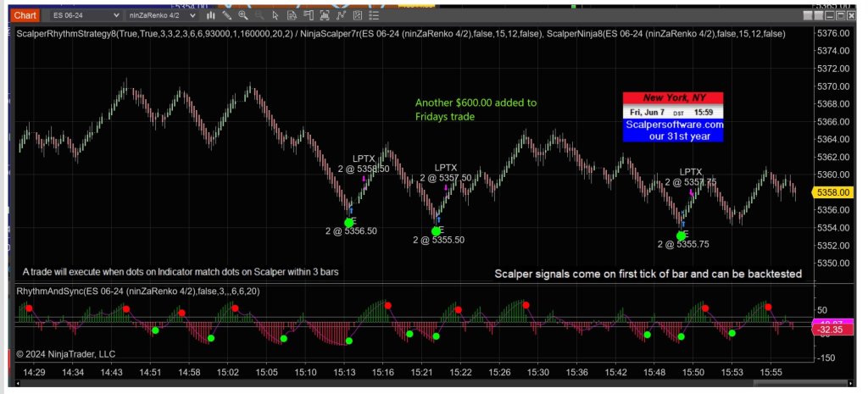This screenshot has width=868, height=394.
Task: Select the Zoom In magnifier
Action: coord(243,15)
